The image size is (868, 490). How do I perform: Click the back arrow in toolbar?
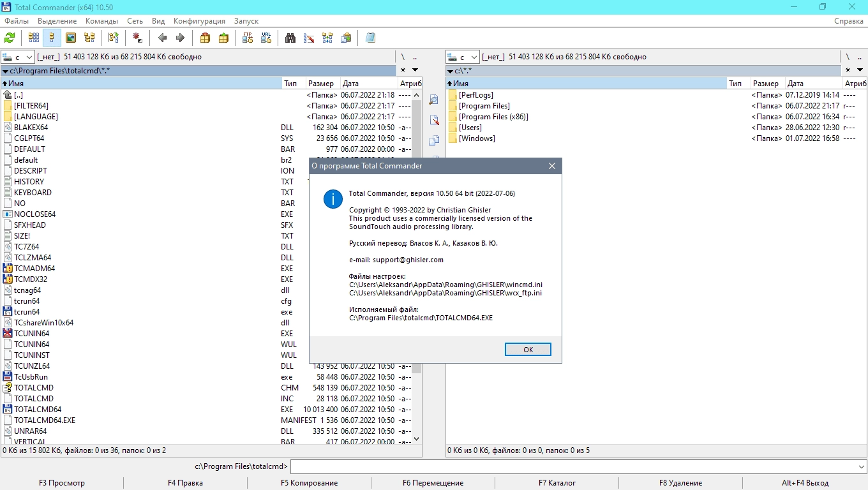(162, 38)
